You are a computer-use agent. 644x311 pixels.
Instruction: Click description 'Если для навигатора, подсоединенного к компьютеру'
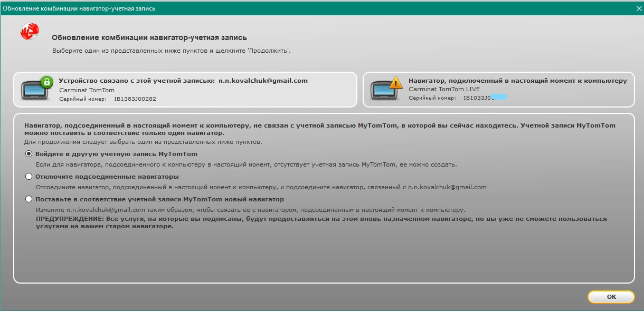(x=246, y=164)
